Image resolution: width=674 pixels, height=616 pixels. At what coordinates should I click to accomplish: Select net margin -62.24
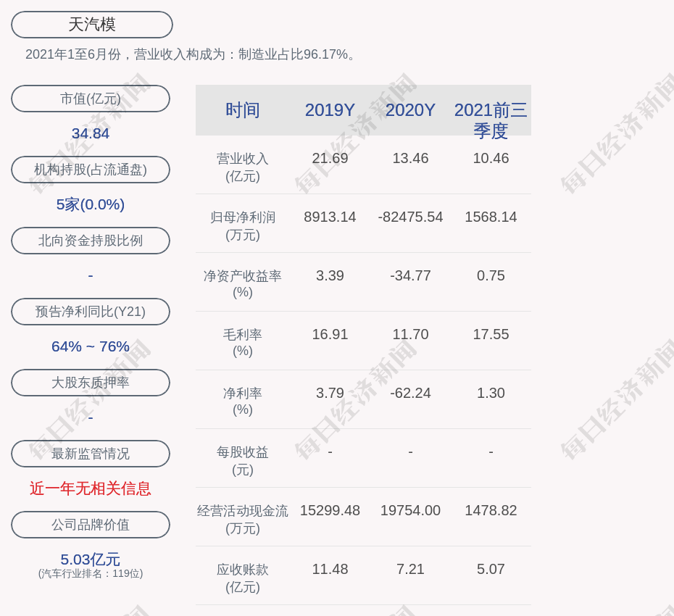tap(410, 393)
